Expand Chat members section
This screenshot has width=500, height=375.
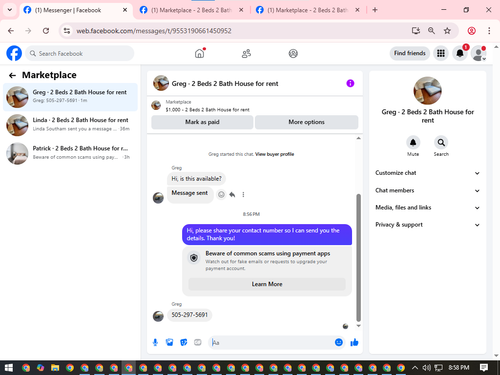point(428,190)
